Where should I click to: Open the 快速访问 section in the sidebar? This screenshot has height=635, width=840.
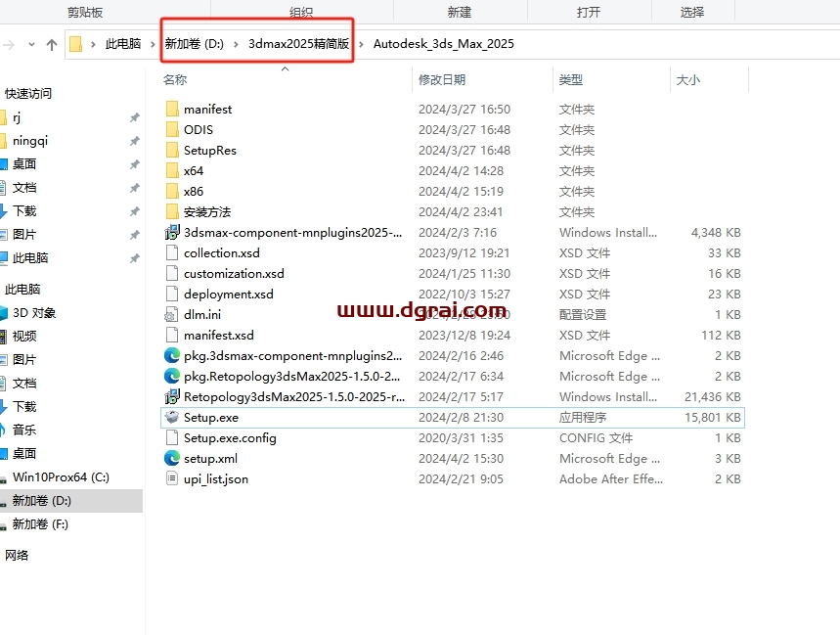pyautogui.click(x=27, y=94)
